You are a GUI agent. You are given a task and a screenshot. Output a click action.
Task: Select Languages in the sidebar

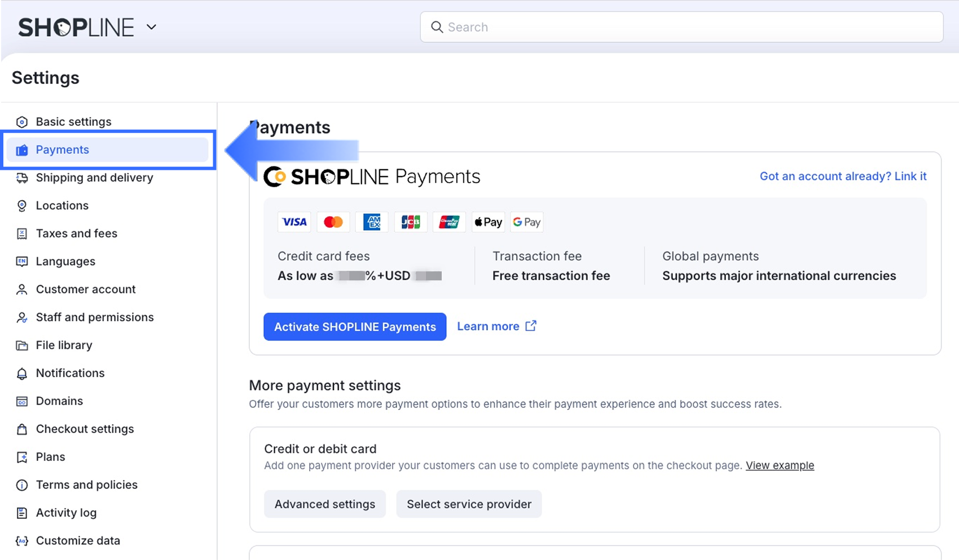[x=65, y=262]
